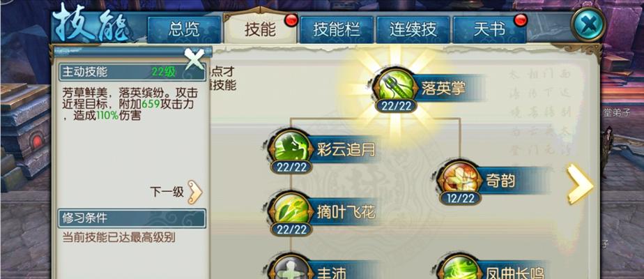Screen dimensions: 644x279
Task: Click the 主动技能 header bar
Action: (x=132, y=73)
